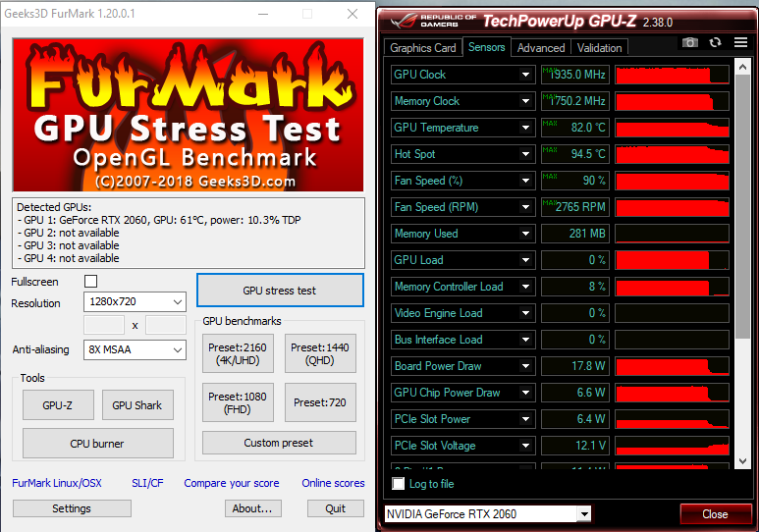Launch GPU-Z from FurMark Tools

pyautogui.click(x=58, y=405)
